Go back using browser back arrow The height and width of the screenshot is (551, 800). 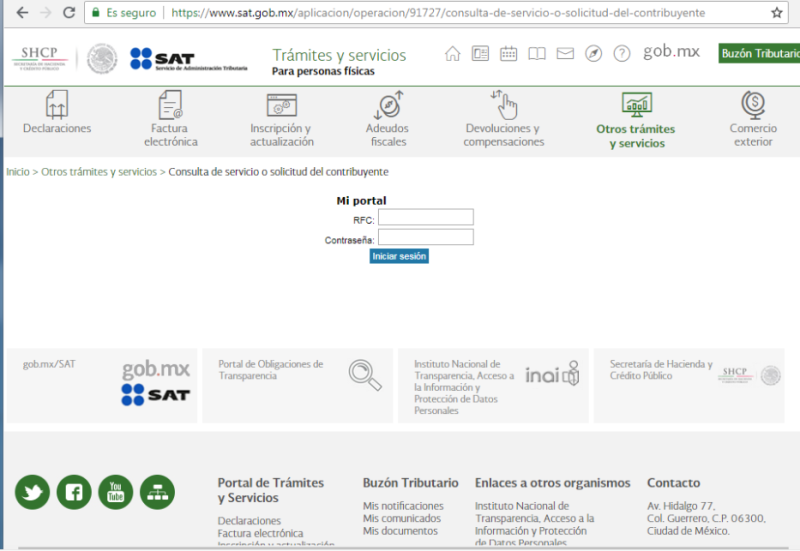pos(22,12)
